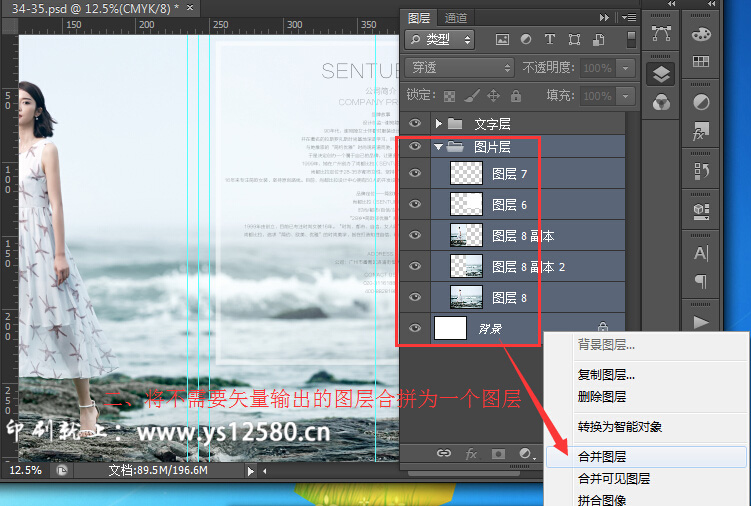
Task: Open the Color palette panel icon
Action: click(x=701, y=34)
